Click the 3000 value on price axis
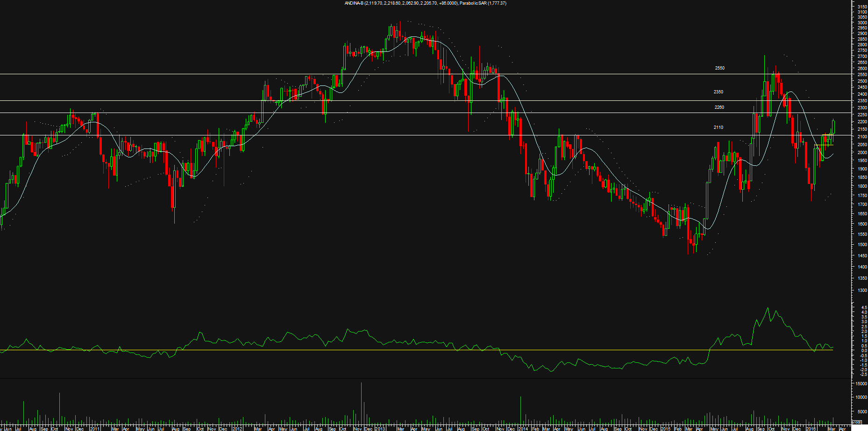This screenshot has height=431, width=868. click(862, 23)
